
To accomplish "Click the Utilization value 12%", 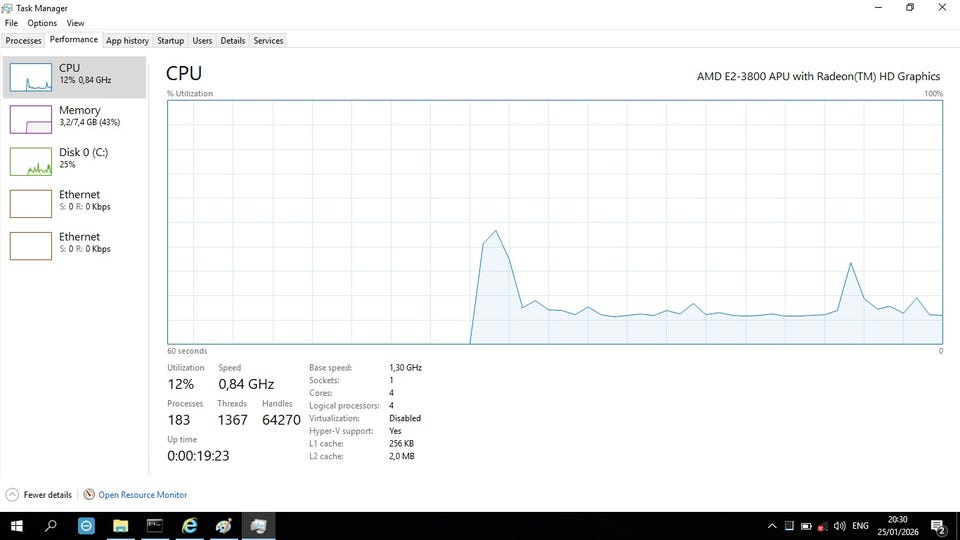I will pos(181,384).
